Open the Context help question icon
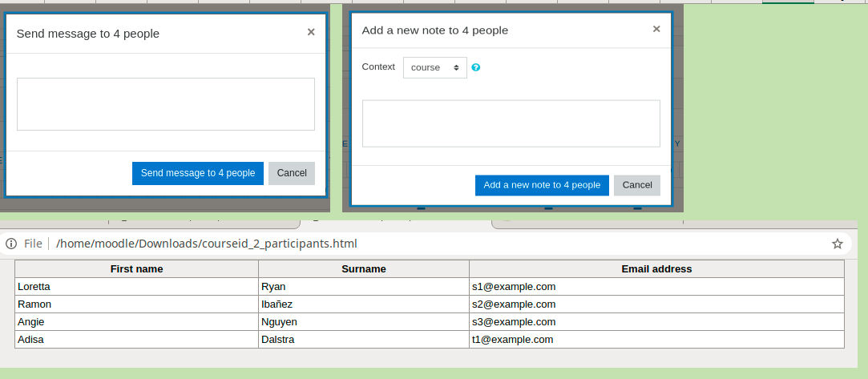The height and width of the screenshot is (379, 868). point(475,67)
